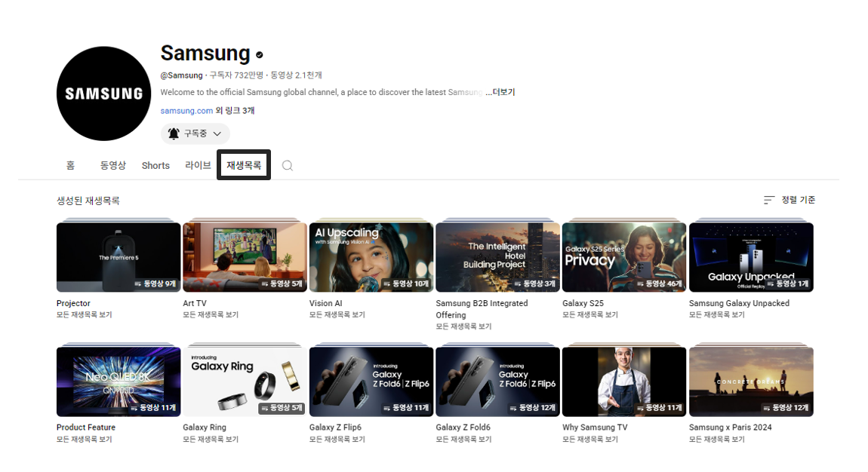
Task: Click the 동영상 1개 badge on Galaxy Unpacked
Action: coord(788,284)
